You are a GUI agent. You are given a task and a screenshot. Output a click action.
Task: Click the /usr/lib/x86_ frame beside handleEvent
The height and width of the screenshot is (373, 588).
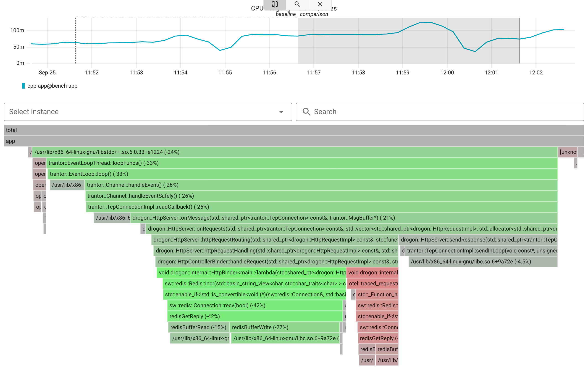coord(67,185)
